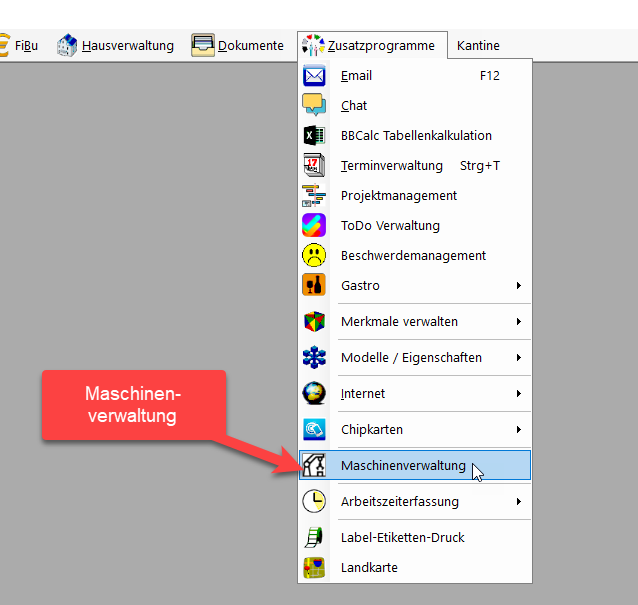The width and height of the screenshot is (638, 605).
Task: Click the Dokumente inbox tray icon
Action: pyautogui.click(x=203, y=45)
